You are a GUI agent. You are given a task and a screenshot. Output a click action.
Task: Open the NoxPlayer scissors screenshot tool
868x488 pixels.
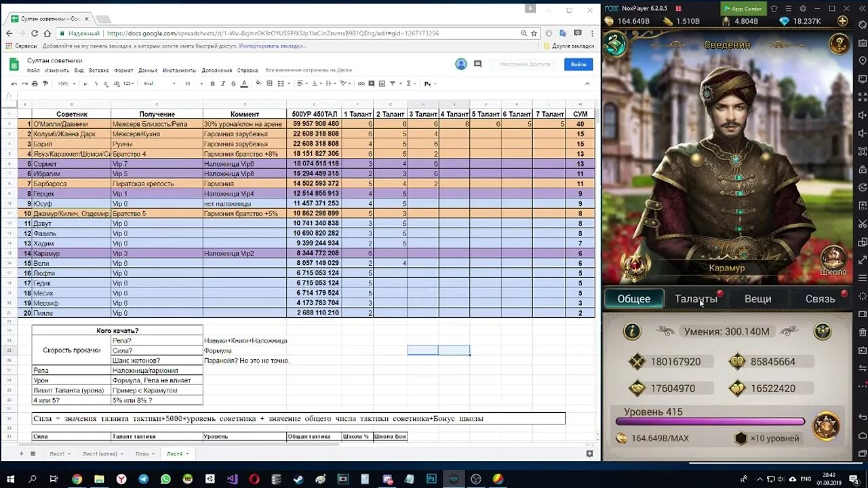(862, 224)
